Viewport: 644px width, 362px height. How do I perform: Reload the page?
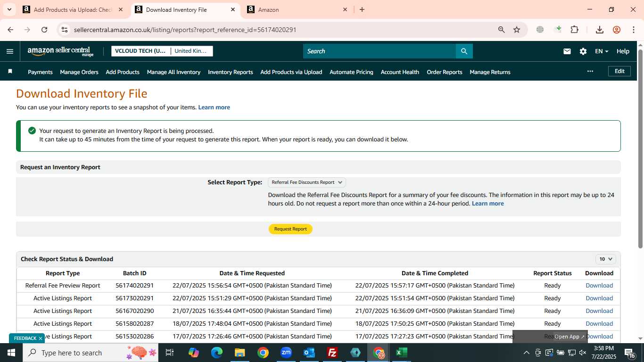pyautogui.click(x=44, y=30)
